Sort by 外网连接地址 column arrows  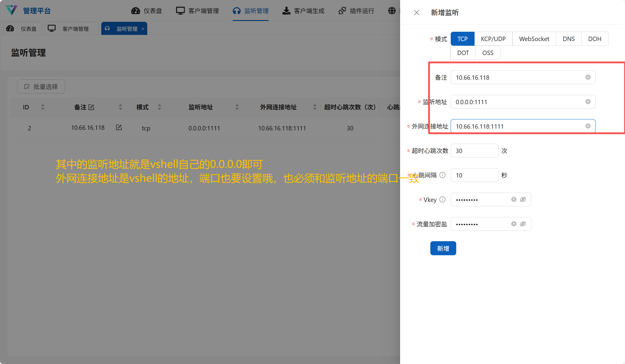[315, 107]
